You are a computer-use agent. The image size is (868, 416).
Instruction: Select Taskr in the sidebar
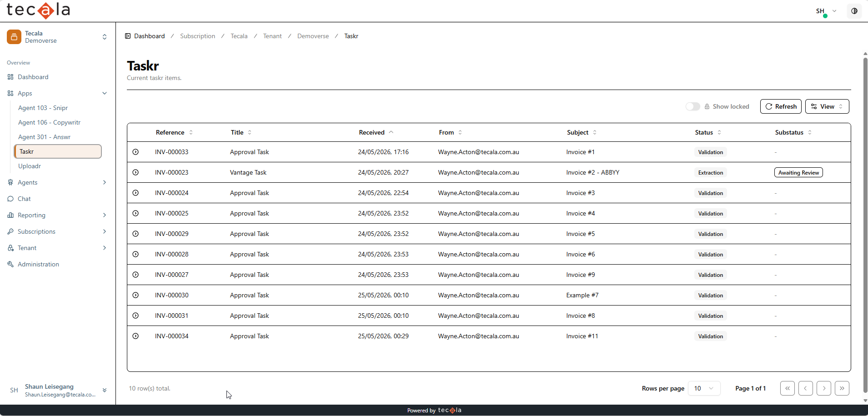point(58,151)
